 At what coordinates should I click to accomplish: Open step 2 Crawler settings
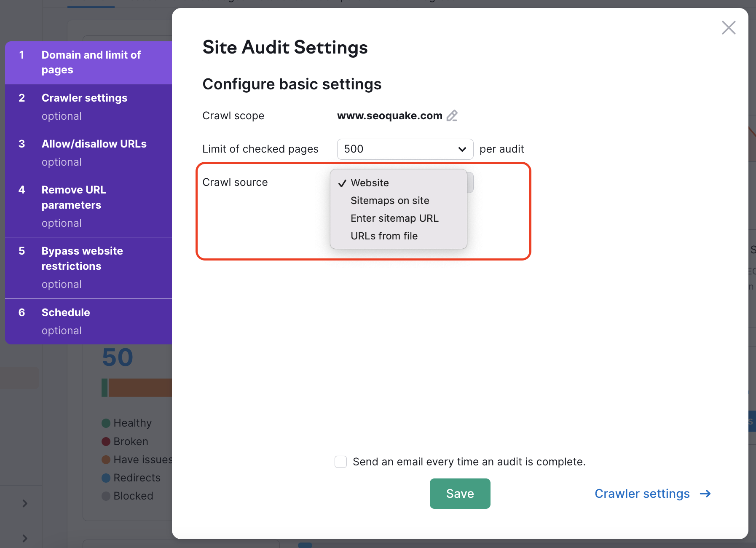(x=88, y=107)
